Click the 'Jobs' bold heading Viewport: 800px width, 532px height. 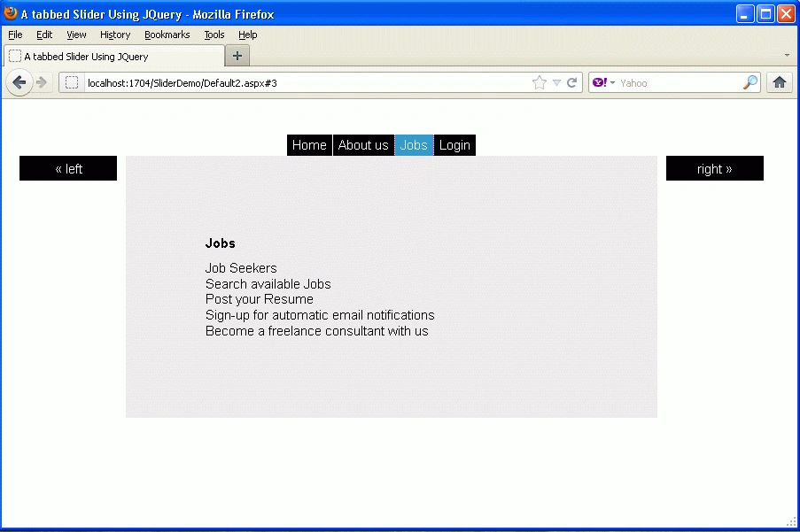click(221, 243)
